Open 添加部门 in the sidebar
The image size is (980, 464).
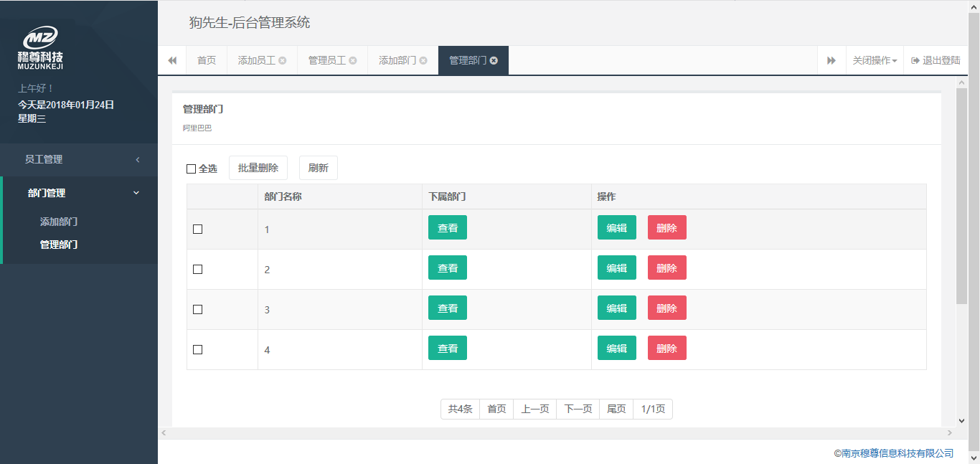click(x=59, y=222)
